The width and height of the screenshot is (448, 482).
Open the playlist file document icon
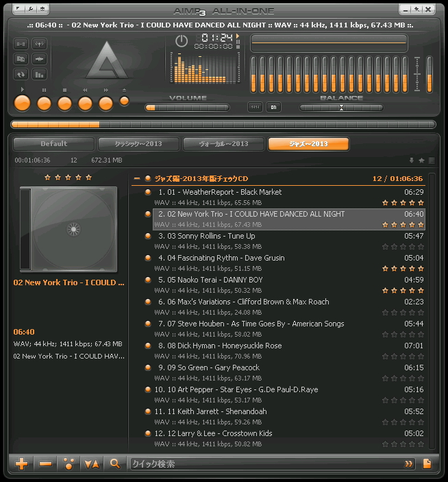427,464
